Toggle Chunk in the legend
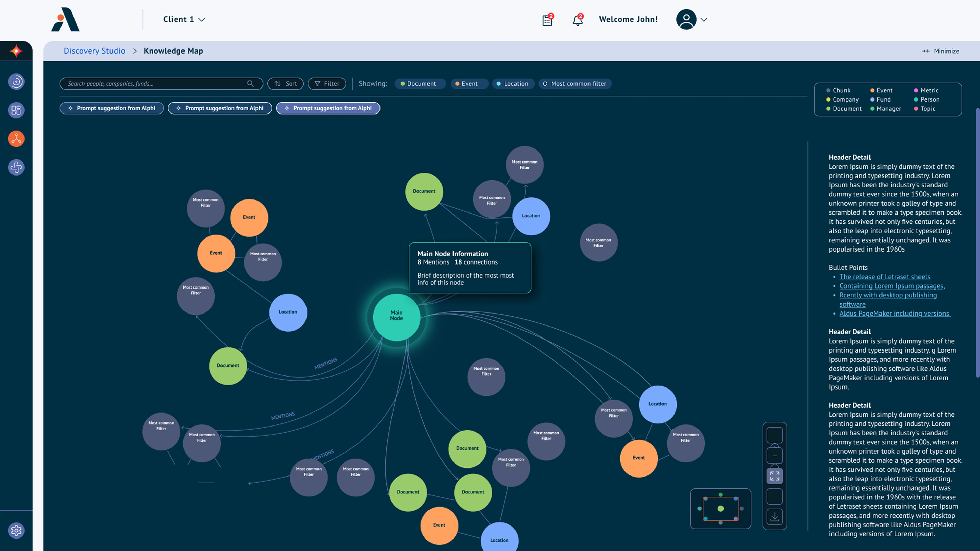980x551 pixels. [x=838, y=91]
